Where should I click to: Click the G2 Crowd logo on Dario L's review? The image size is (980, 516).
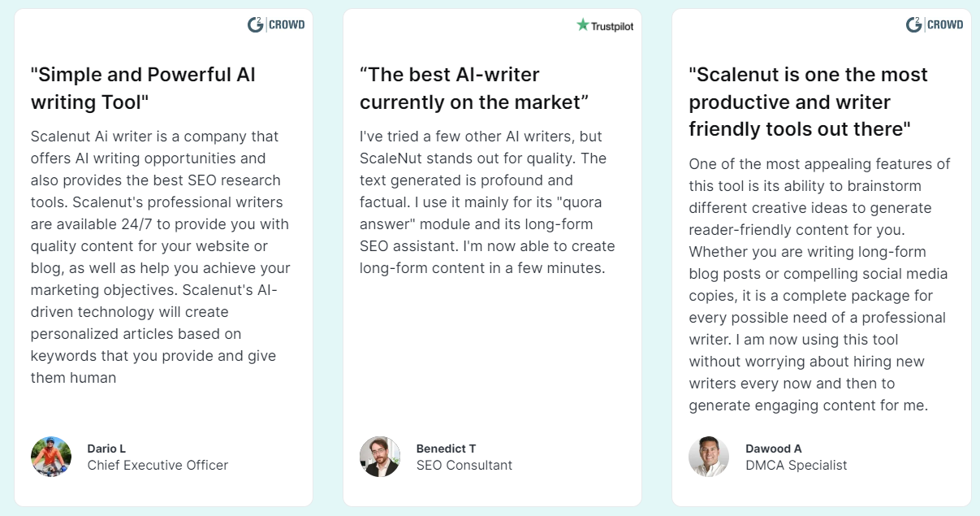point(276,25)
